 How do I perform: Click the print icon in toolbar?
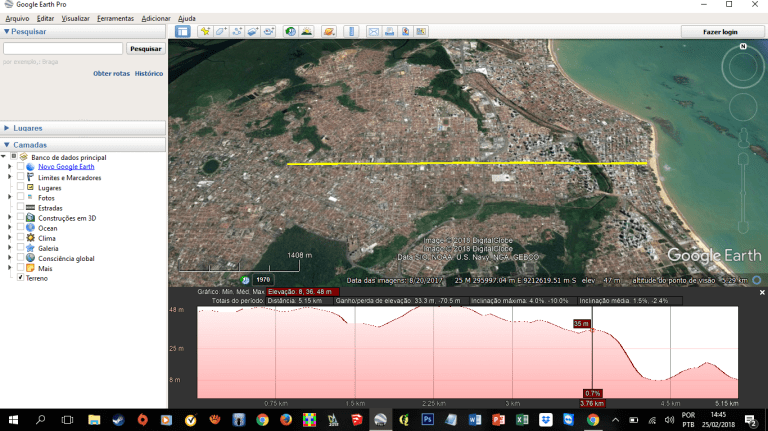point(390,31)
